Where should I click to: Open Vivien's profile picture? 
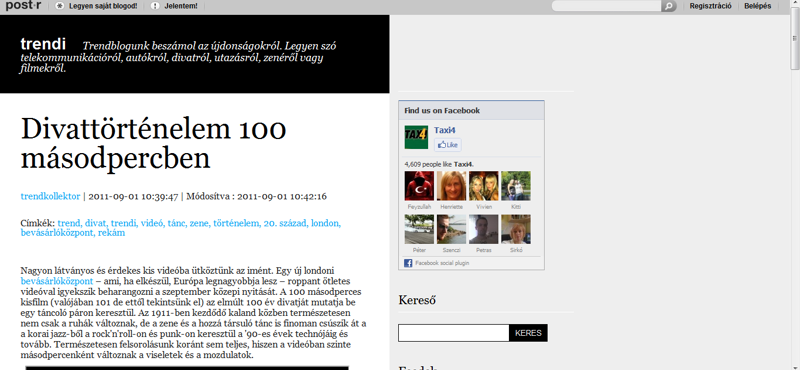point(484,186)
